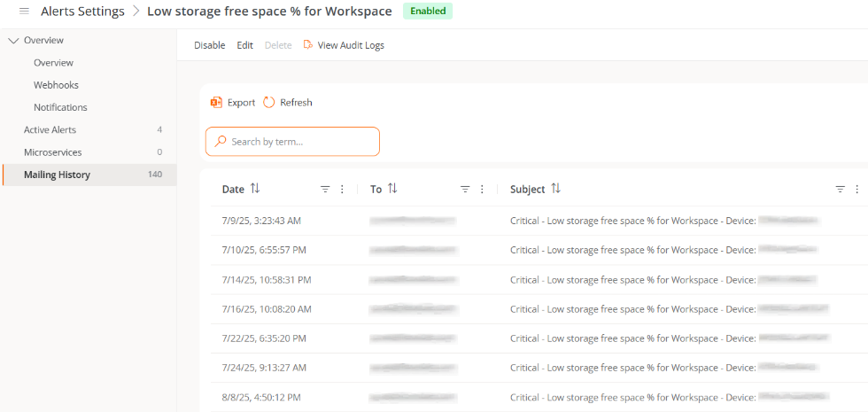This screenshot has width=868, height=412.
Task: Click the Alerts Settings breadcrumb
Action: 82,12
